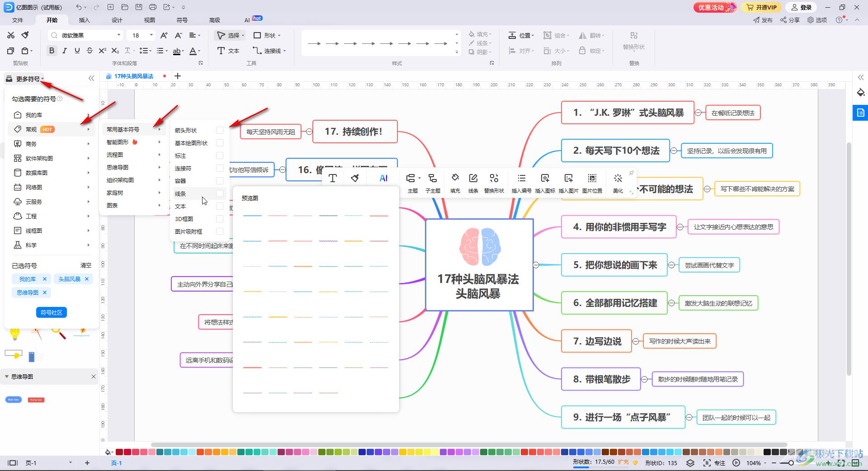Click the Publish (发布) button

(x=763, y=20)
